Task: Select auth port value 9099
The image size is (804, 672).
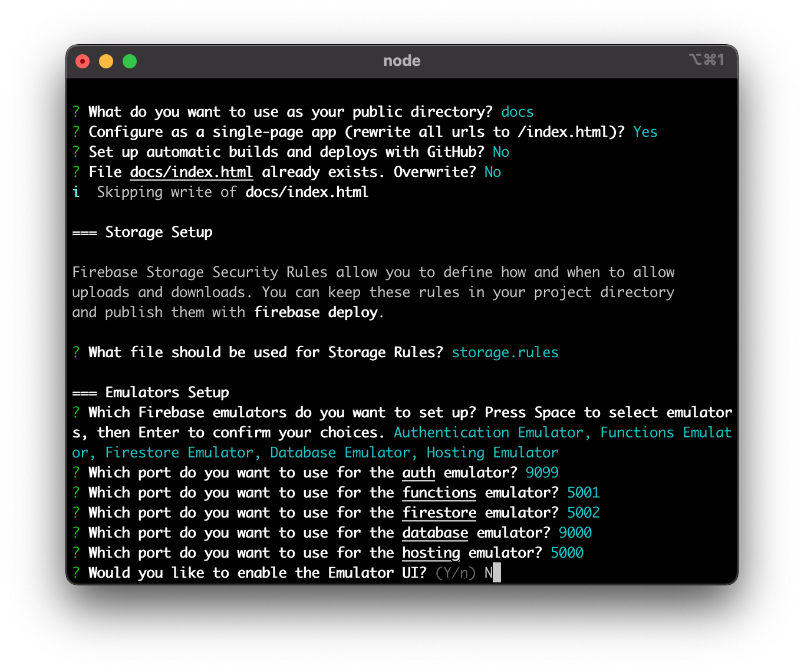Action: pos(542,473)
